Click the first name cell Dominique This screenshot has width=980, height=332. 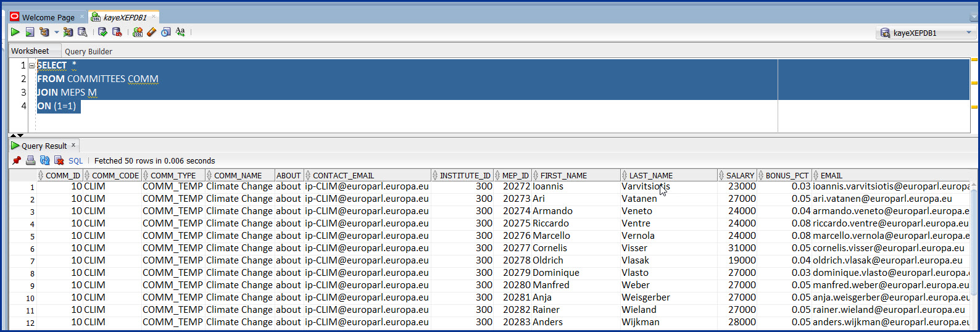pos(576,273)
